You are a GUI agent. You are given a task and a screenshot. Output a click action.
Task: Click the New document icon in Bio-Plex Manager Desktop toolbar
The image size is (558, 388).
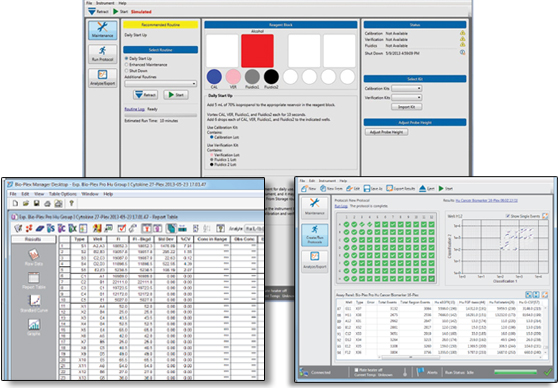(x=15, y=203)
